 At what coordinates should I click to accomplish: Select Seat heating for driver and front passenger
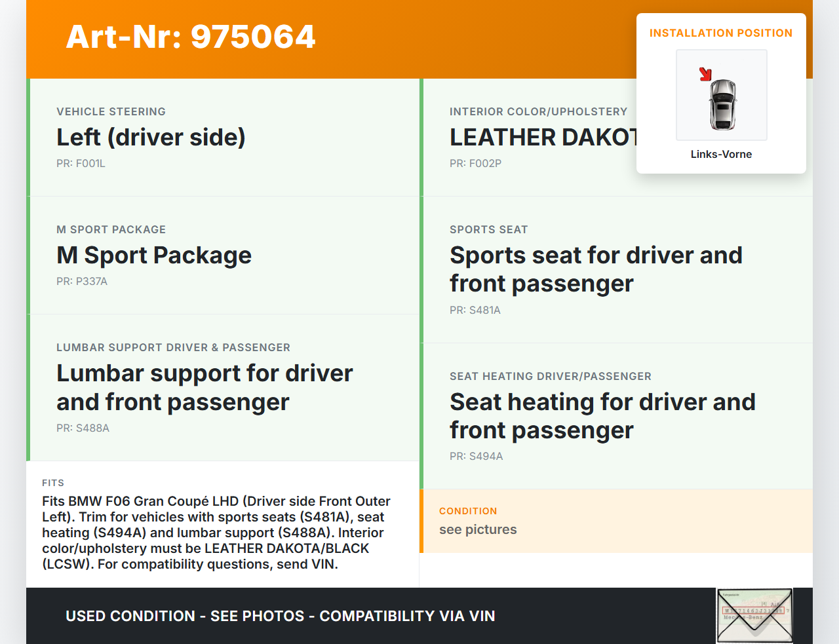tap(602, 416)
